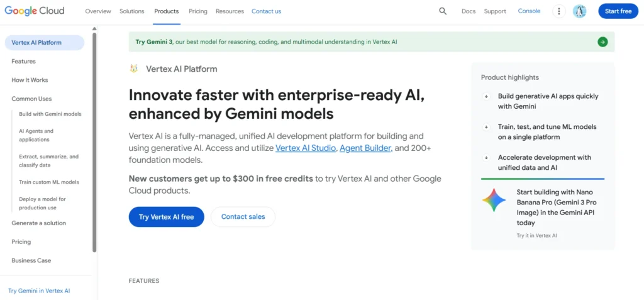644x300 pixels.
Task: Expand 'Train, test, and tune ML models' arrow
Action: (486, 127)
